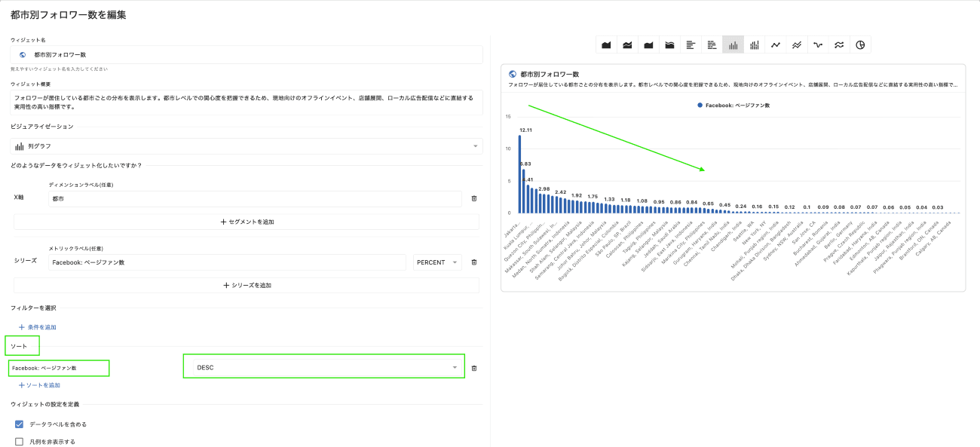
Task: Delete the シリーズ metric row trash icon
Action: coord(474,262)
